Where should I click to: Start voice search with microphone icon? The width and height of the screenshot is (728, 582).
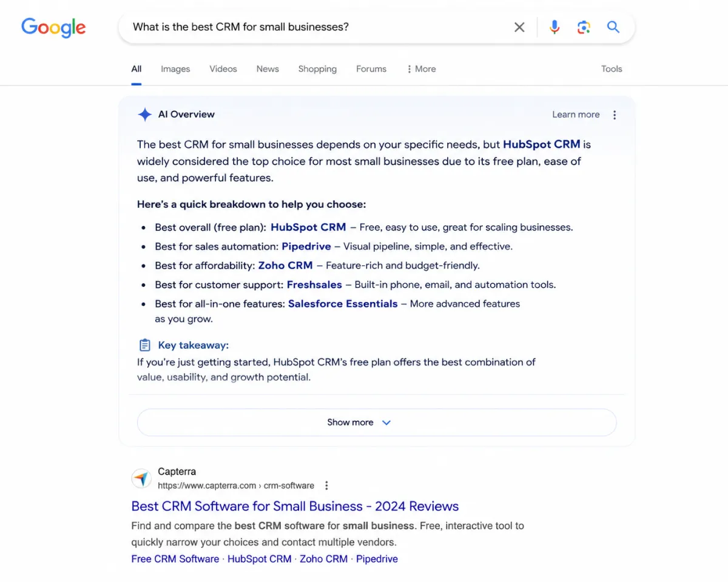click(x=554, y=27)
